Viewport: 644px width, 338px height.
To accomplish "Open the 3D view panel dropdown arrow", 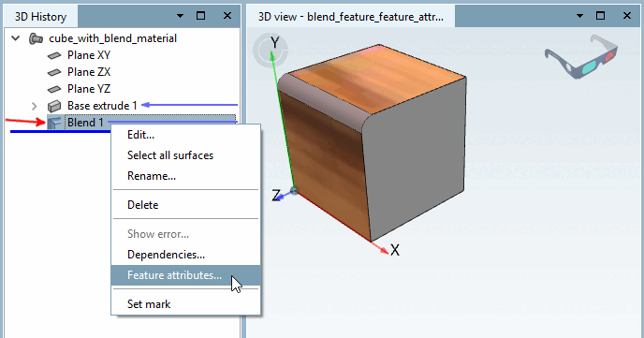I will point(579,16).
